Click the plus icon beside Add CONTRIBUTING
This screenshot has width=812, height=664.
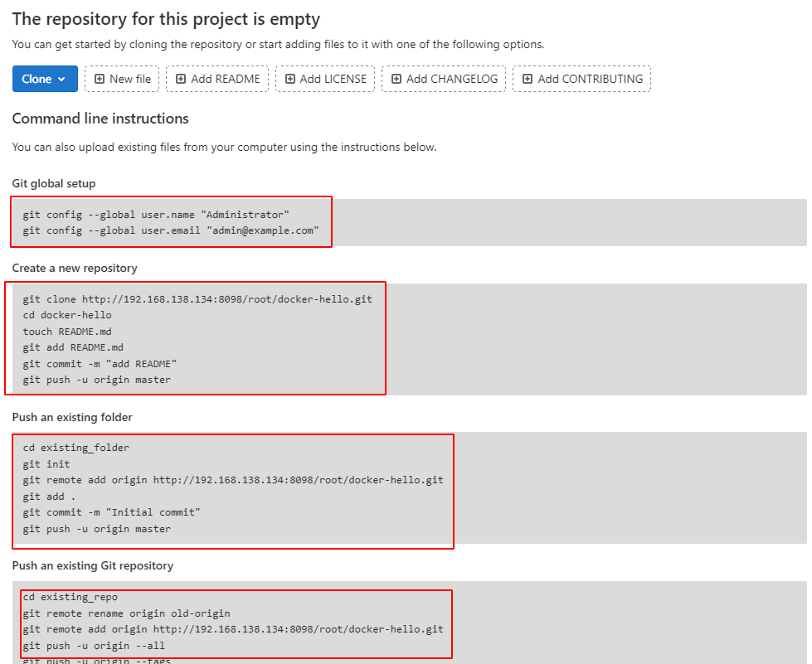pyautogui.click(x=528, y=80)
